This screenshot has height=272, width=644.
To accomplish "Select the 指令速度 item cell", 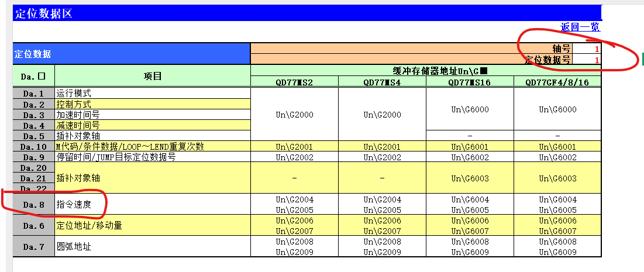I will pyautogui.click(x=152, y=204).
